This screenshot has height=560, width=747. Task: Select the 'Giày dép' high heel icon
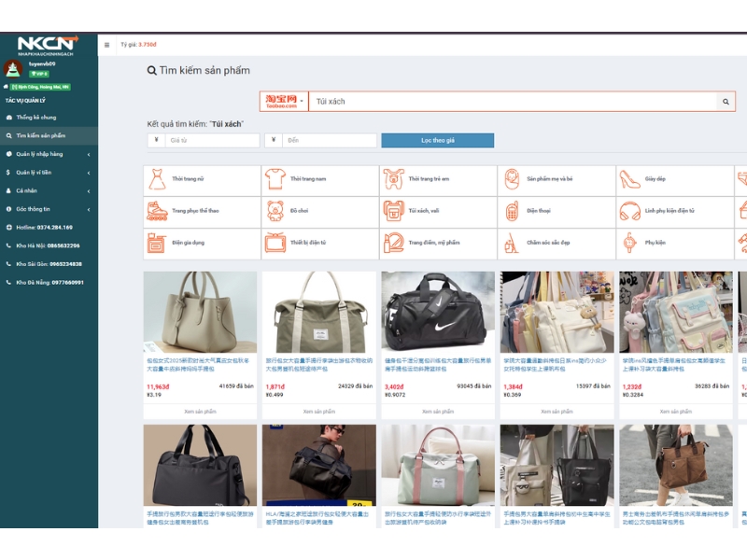pyautogui.click(x=630, y=178)
